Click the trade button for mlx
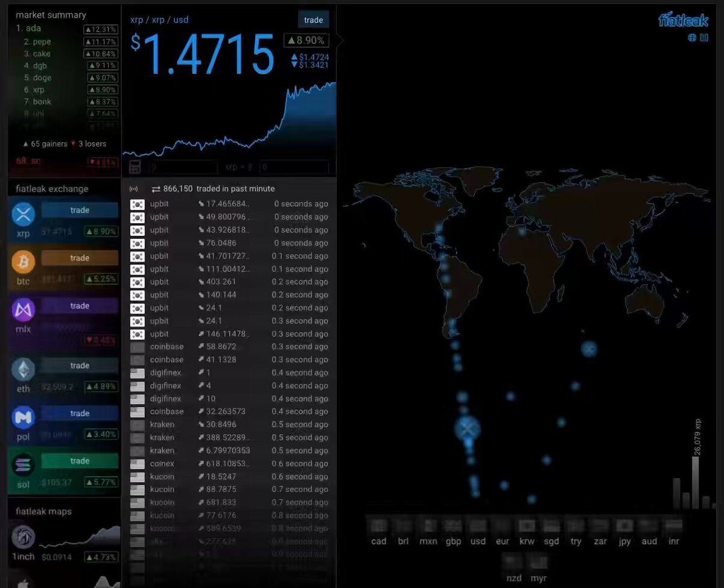 pos(80,306)
